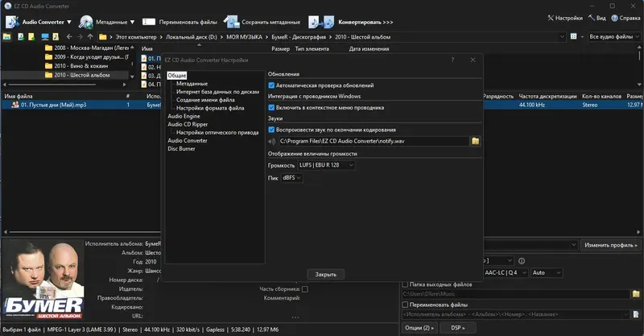This screenshot has height=336, width=644.
Task: Open the Audio Converter mode icon
Action: click(12, 22)
